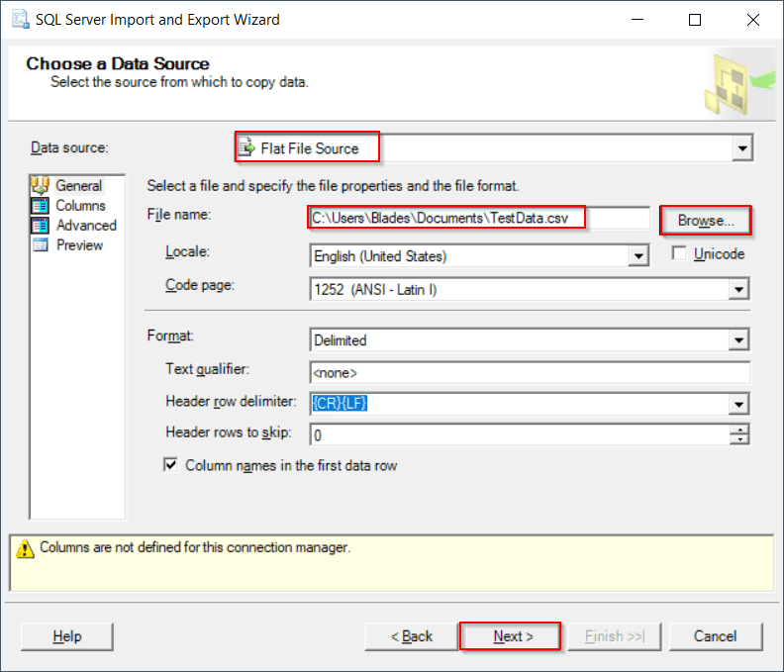Click the wizard title bar icon

pyautogui.click(x=21, y=20)
